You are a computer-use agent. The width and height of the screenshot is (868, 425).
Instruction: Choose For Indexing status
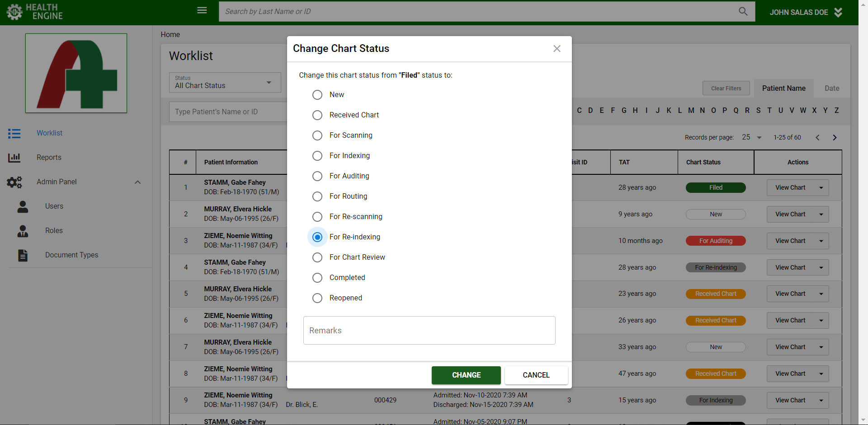317,156
